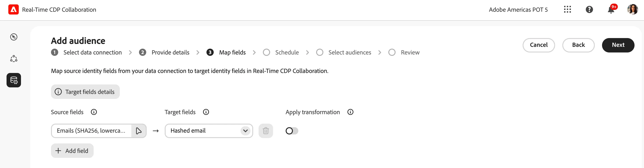Screen dimensions: 644x168
Task: Add a new field mapping
Action: [72, 151]
